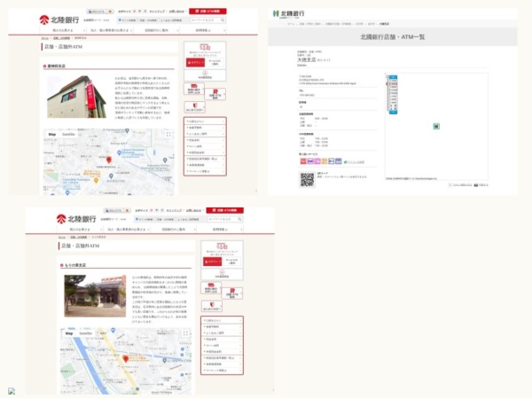532x399 pixels.
Task: Open first row of upper-left page side menu
Action: tap(205, 121)
